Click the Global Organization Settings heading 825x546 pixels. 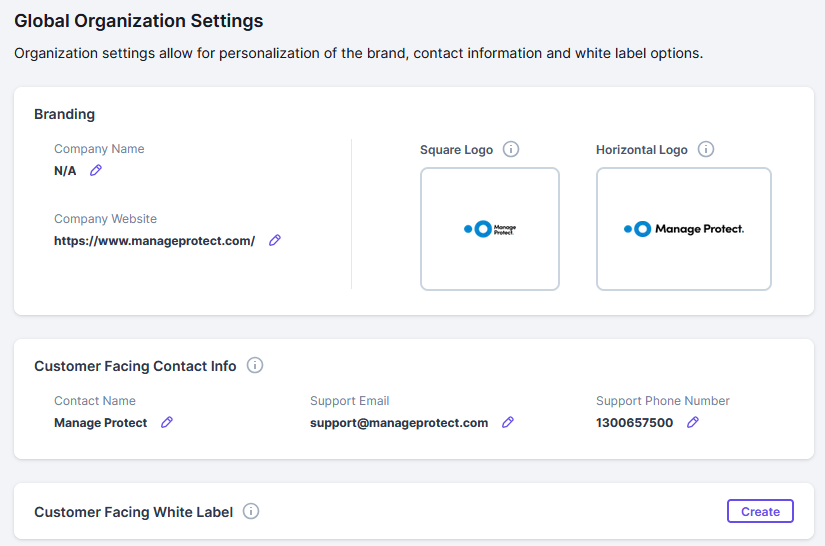click(x=139, y=21)
